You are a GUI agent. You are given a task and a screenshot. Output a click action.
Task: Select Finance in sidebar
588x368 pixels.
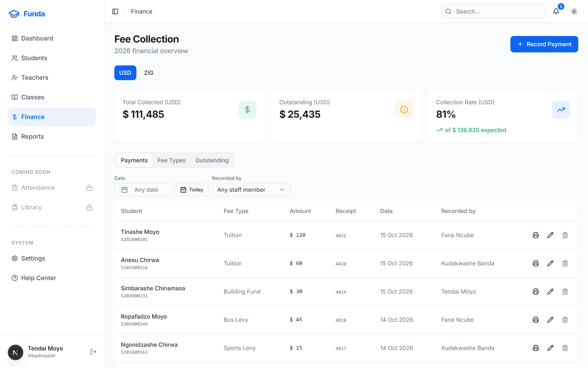point(52,117)
